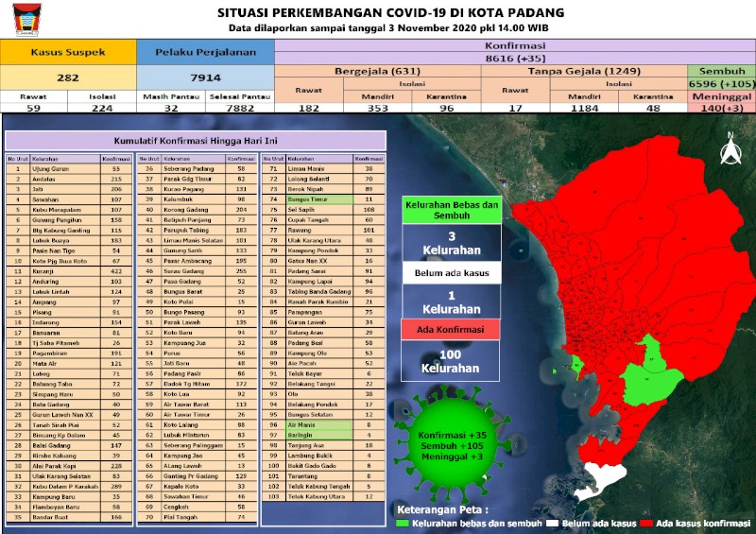Screen dimensions: 756x534
Task: Click the Bergejala Rawat value '182'
Action: coord(309,108)
